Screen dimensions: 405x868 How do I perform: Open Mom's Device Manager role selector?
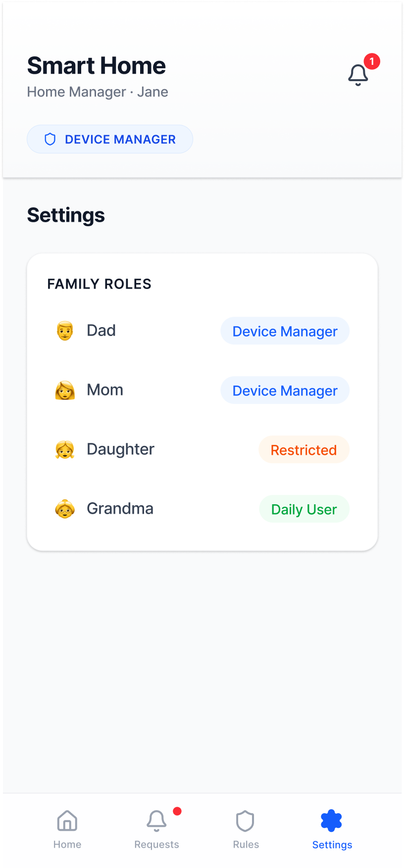click(285, 390)
